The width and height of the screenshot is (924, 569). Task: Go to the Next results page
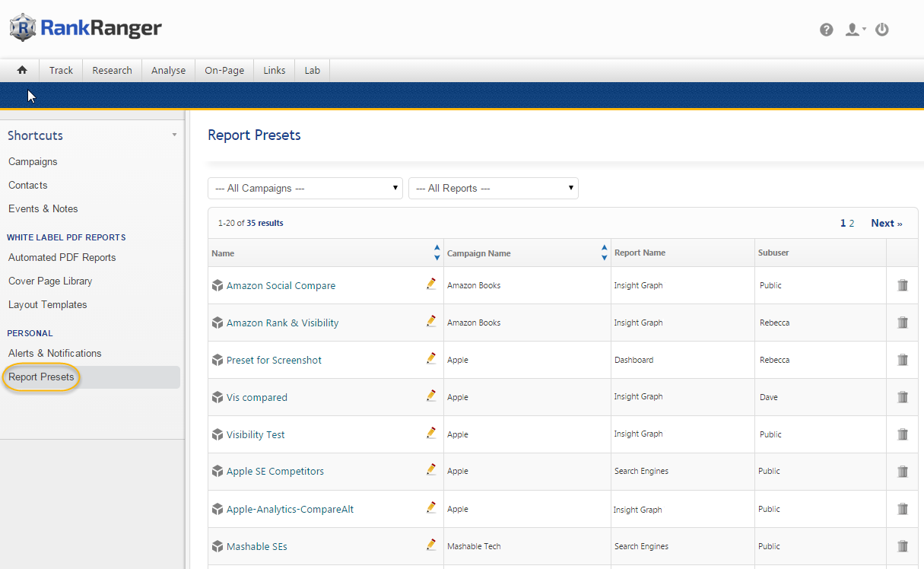tap(886, 223)
